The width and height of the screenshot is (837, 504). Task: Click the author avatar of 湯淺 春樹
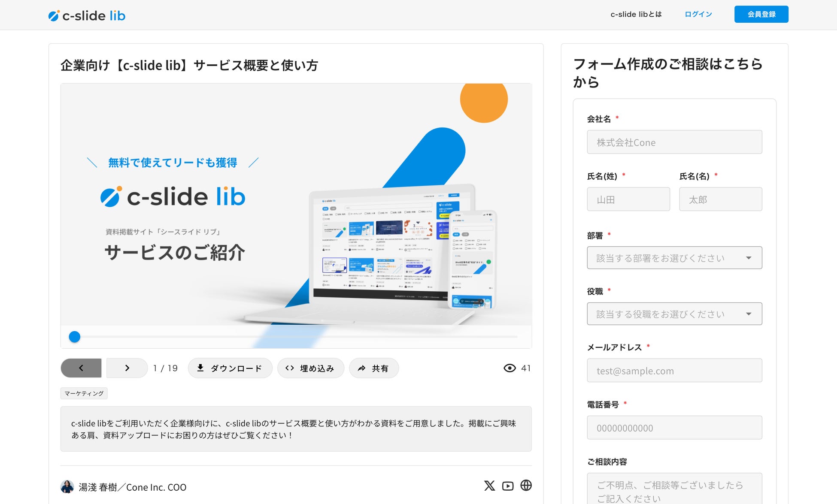(67, 487)
